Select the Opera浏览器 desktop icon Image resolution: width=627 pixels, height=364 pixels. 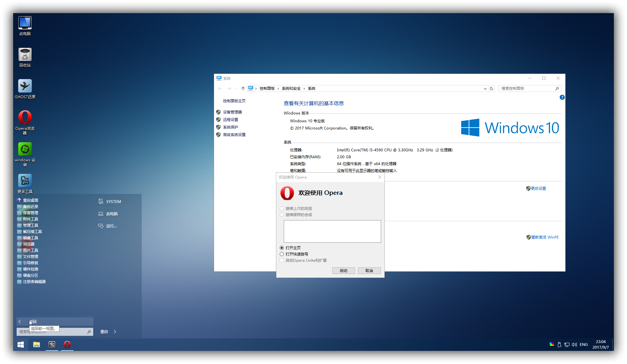pyautogui.click(x=25, y=122)
